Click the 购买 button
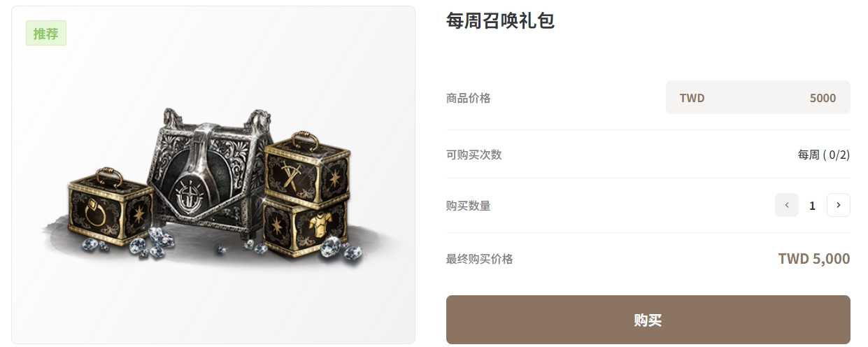868x347 pixels. click(x=648, y=320)
